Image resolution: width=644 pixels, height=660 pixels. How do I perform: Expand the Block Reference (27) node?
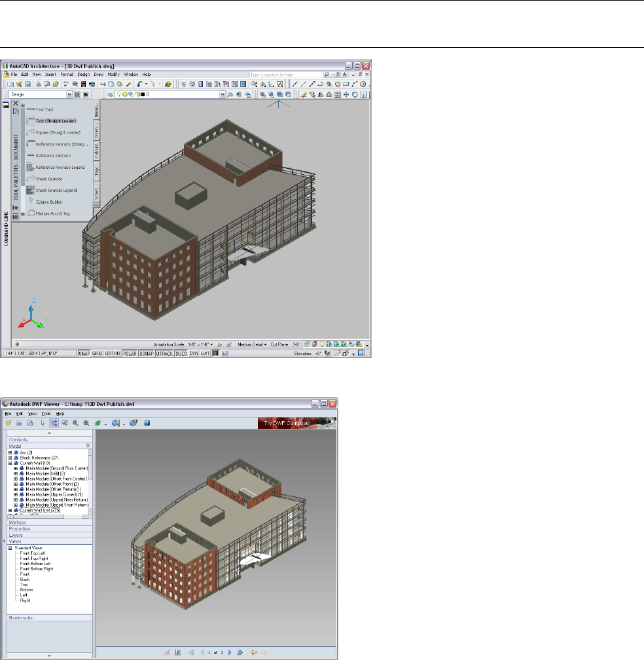click(x=10, y=458)
